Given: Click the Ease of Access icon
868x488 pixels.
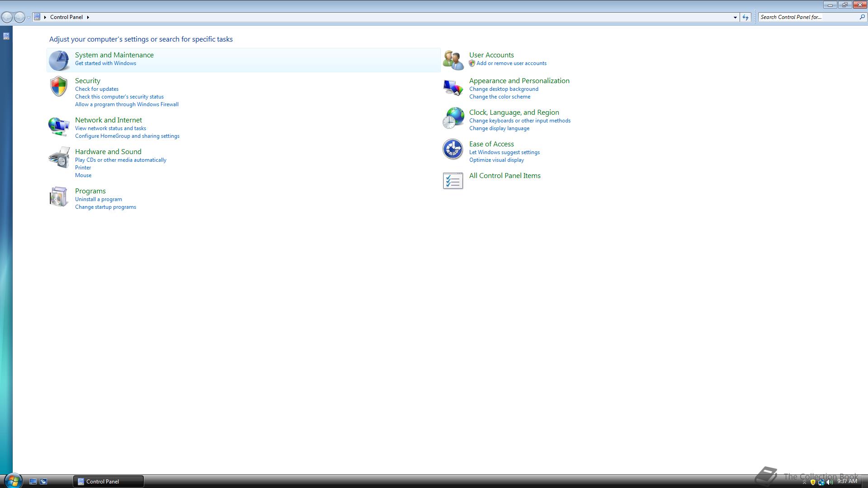Looking at the screenshot, I should click(453, 149).
